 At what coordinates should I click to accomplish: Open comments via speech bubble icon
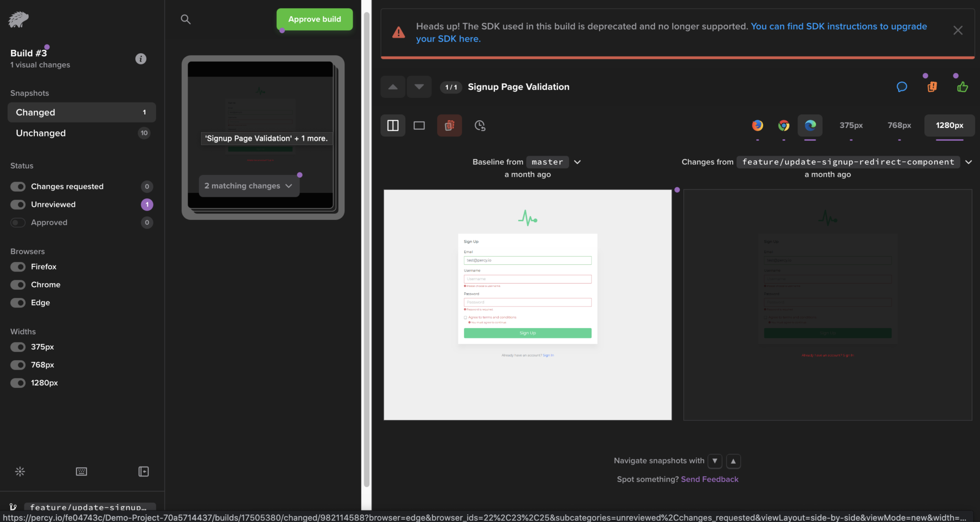point(902,87)
